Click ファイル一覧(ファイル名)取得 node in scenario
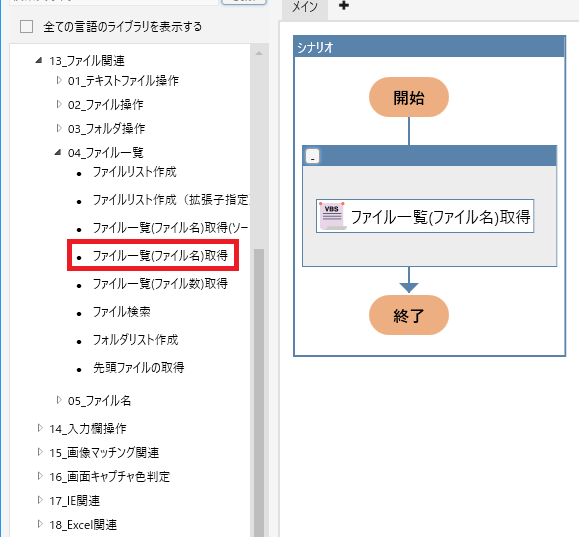This screenshot has width=579, height=537. [425, 216]
